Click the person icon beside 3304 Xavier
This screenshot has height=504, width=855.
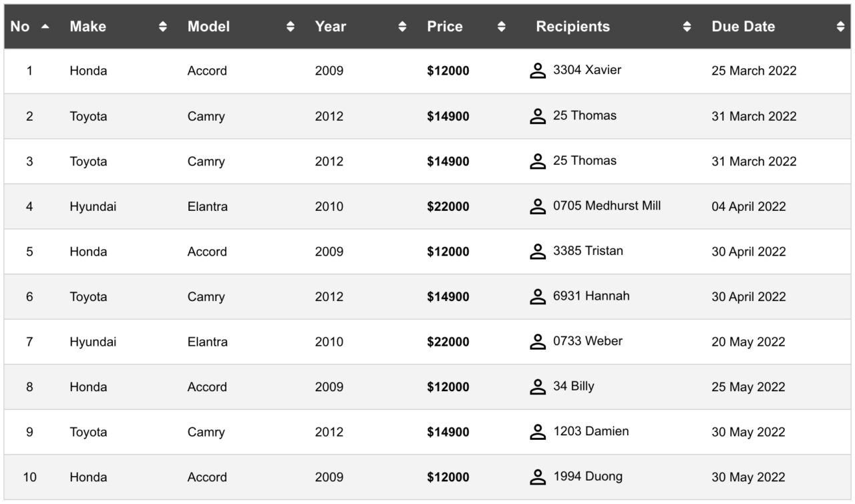(x=538, y=71)
